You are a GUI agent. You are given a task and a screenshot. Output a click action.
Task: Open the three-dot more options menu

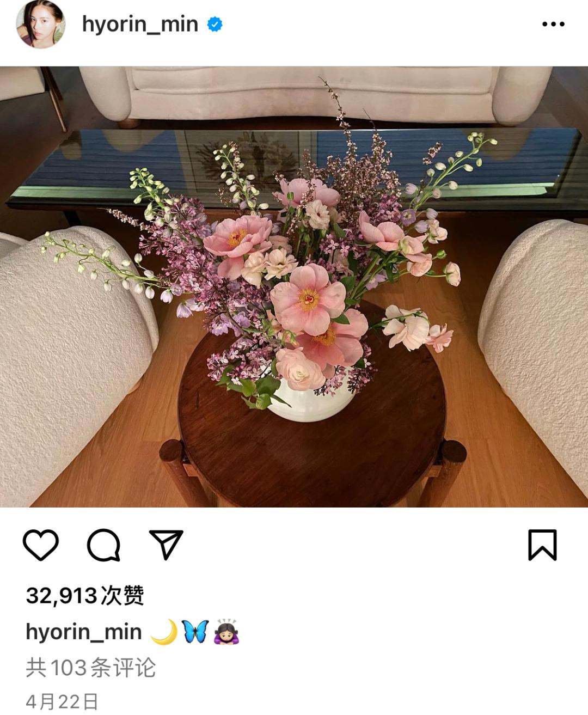[553, 24]
